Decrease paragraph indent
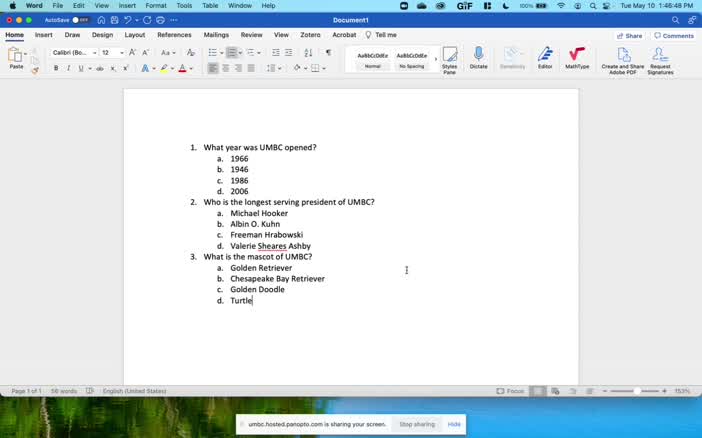The height and width of the screenshot is (438, 702). (276, 53)
